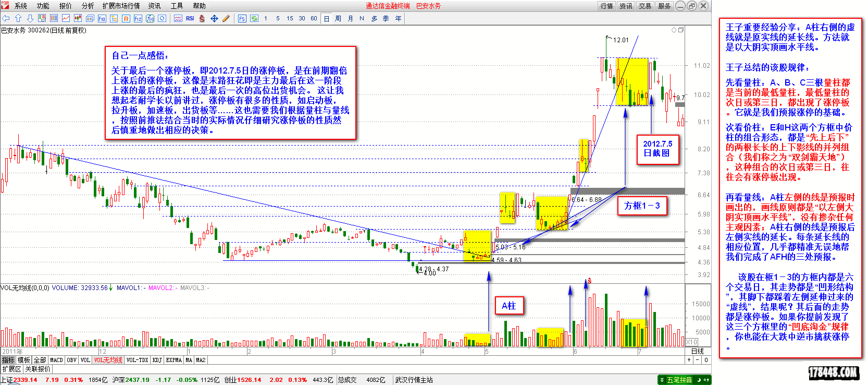Click the N multi-day period button

point(362,18)
